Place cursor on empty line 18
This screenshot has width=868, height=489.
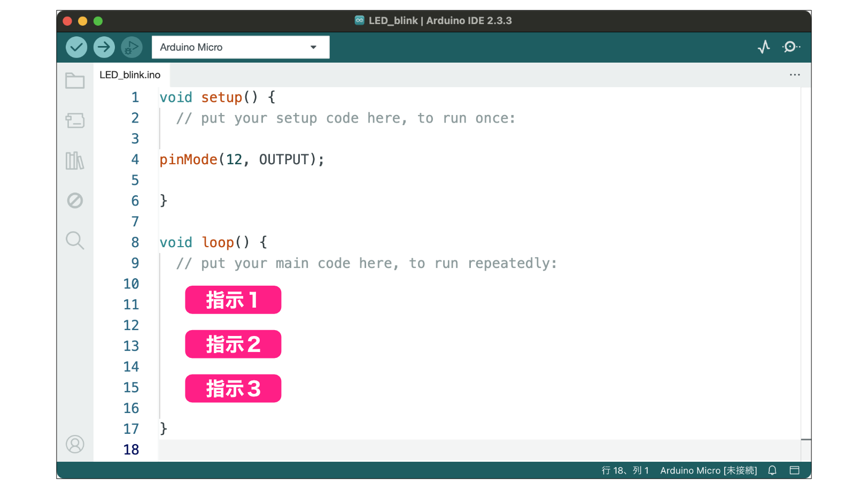click(479, 449)
